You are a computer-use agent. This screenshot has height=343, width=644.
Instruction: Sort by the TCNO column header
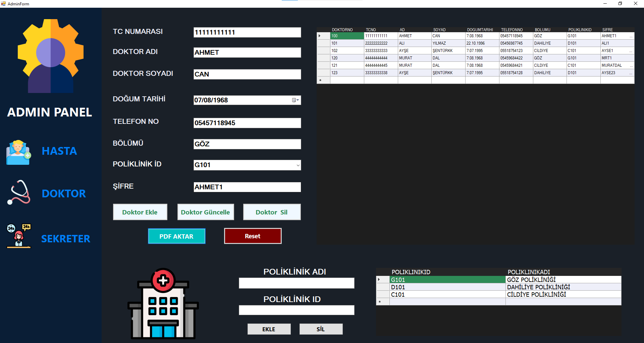(x=381, y=30)
